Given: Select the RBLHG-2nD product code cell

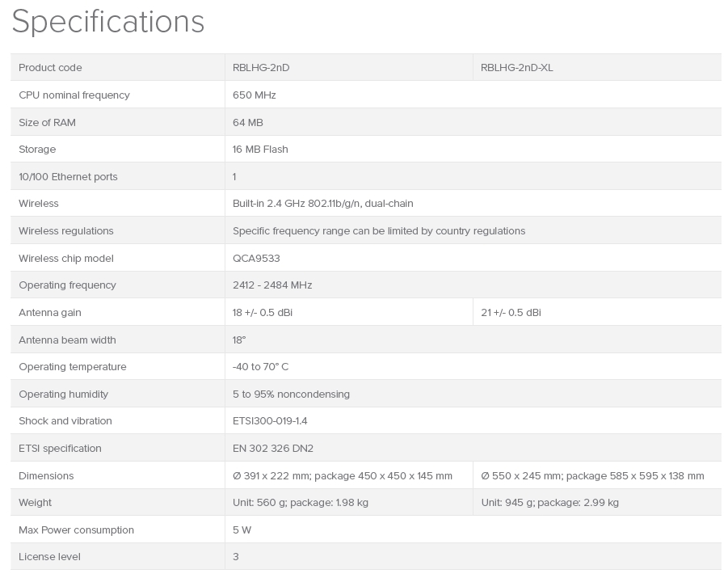Looking at the screenshot, I should (261, 68).
